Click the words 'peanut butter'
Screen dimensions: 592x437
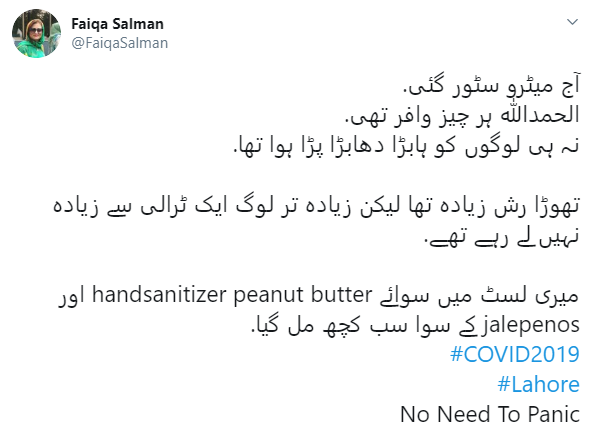click(x=303, y=295)
